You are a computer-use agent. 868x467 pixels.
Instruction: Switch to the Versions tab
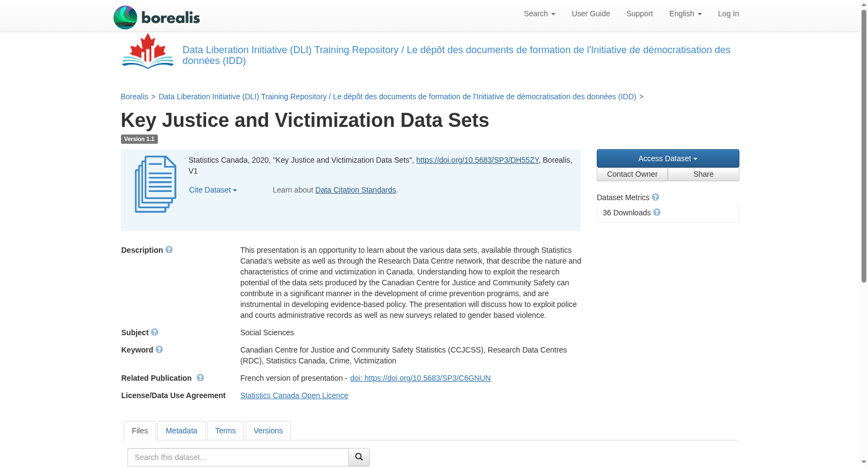click(x=268, y=431)
